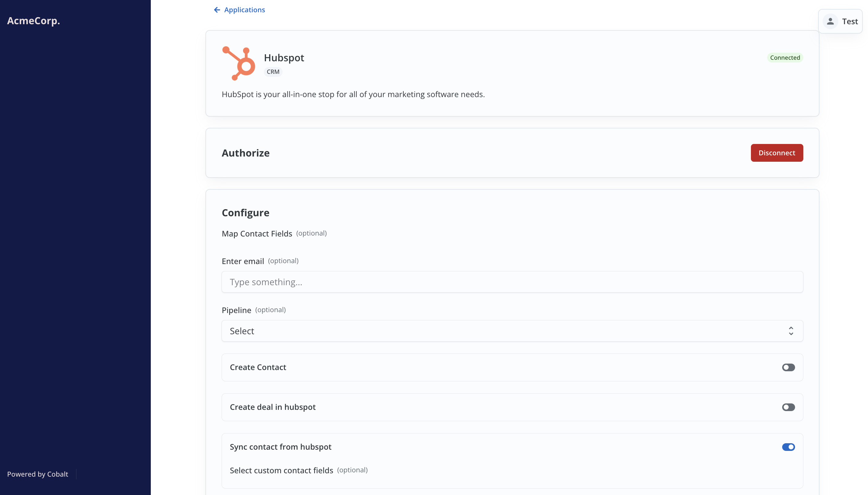Click the CRM category tag under Hubspot
Screen dimensions: 868x495
273,72
